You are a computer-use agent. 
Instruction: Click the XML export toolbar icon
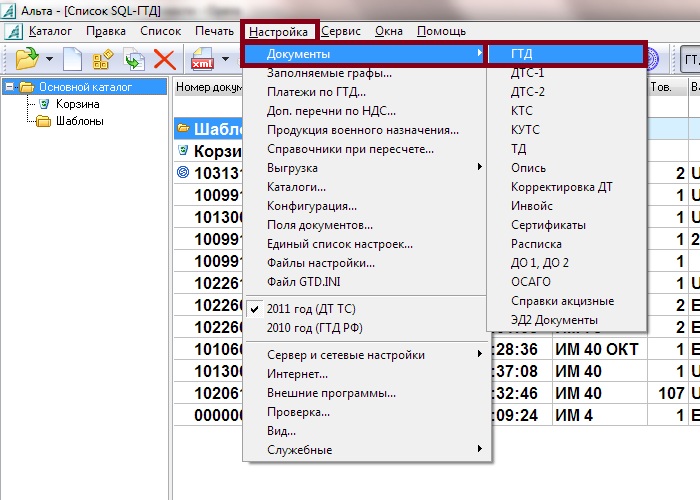tap(201, 61)
